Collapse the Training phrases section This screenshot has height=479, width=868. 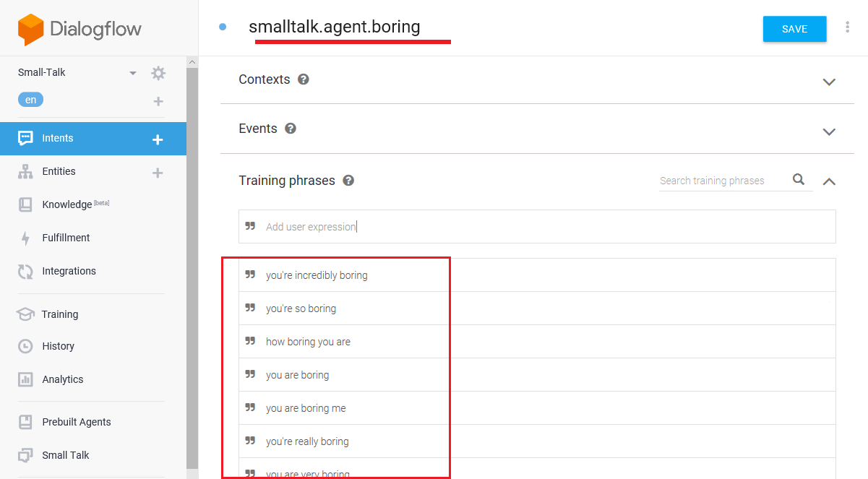coord(829,181)
